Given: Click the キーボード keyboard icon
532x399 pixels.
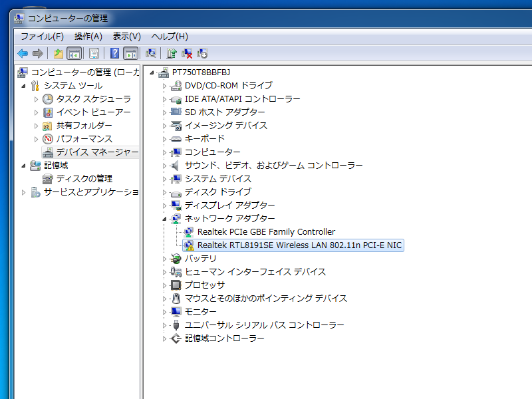Looking at the screenshot, I should click(x=176, y=139).
